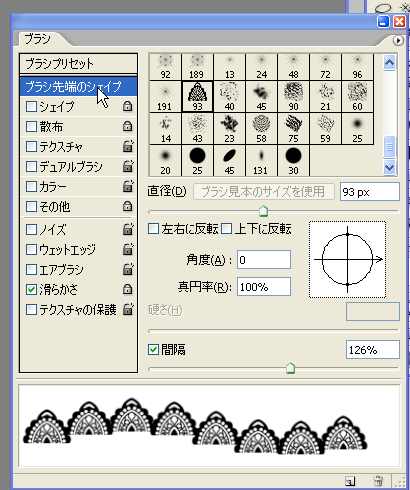Image resolution: width=410 pixels, height=490 pixels.
Task: Toggle the lock icon for カラー
Action: pyautogui.click(x=128, y=186)
